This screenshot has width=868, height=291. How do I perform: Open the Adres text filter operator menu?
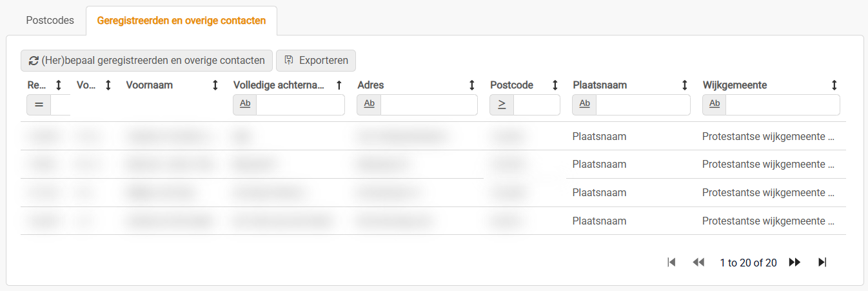click(x=369, y=105)
